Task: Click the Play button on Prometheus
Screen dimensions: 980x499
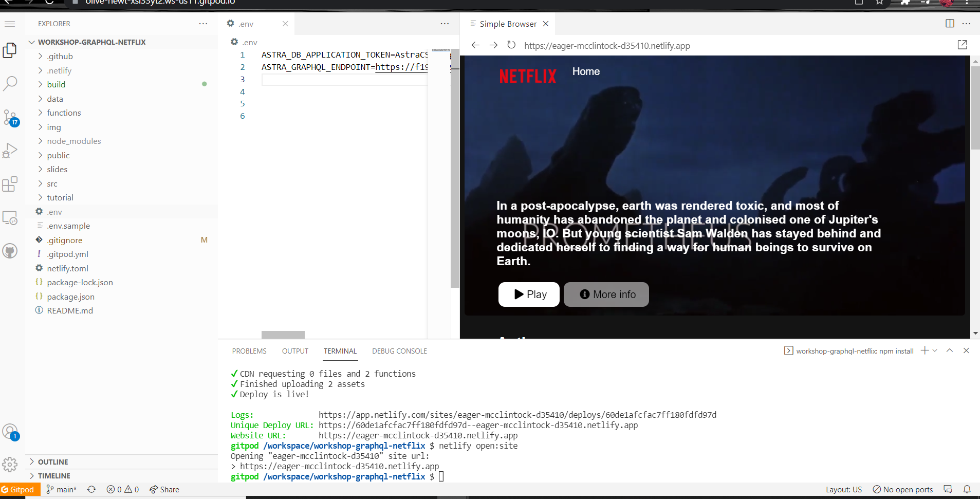Action: pyautogui.click(x=529, y=294)
